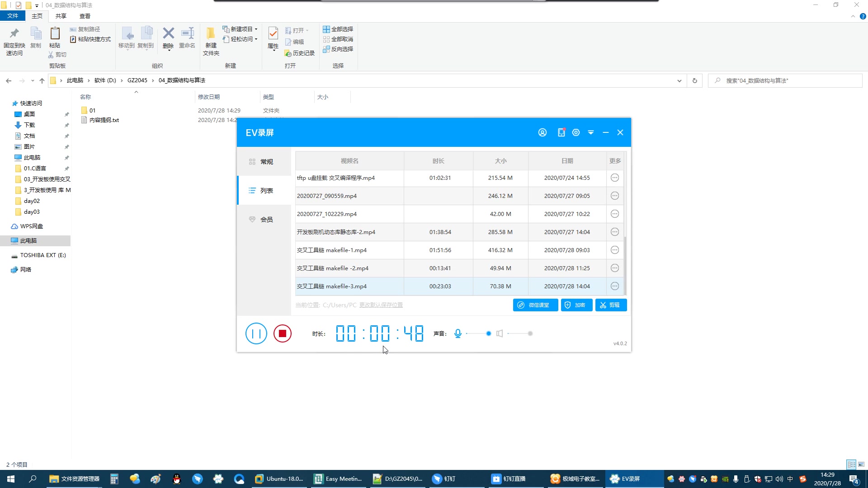Open 下载 in quick access
This screenshot has width=868, height=488.
[x=29, y=125]
